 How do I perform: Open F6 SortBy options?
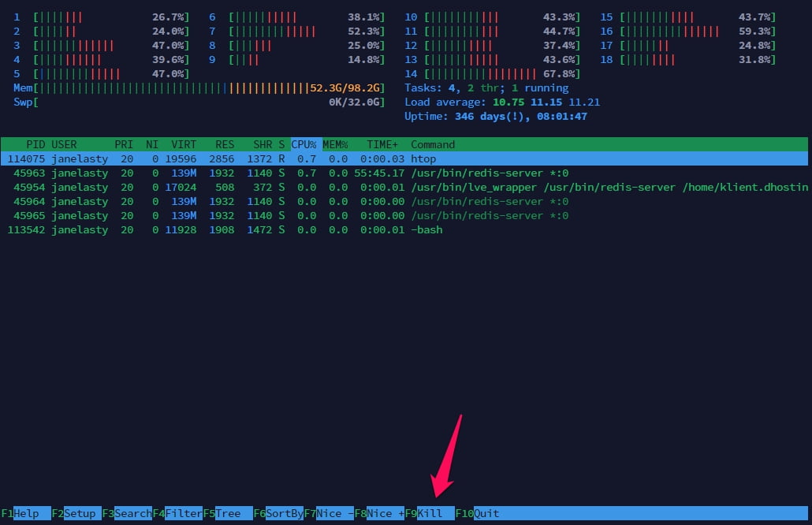coord(278,513)
